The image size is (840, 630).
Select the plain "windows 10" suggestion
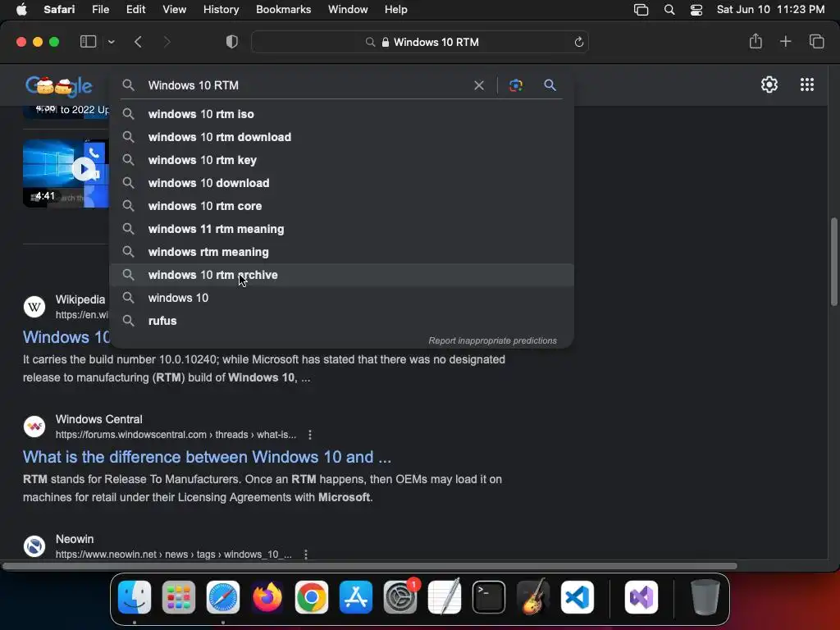tap(341, 299)
